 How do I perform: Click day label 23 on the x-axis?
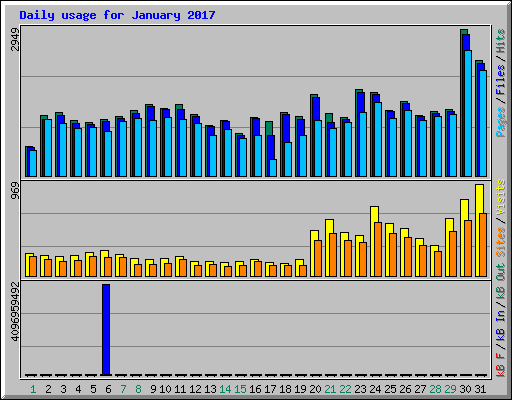(x=360, y=389)
